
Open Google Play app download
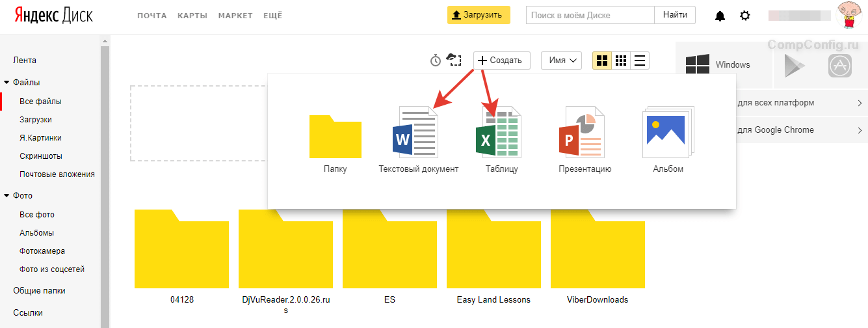coord(795,65)
